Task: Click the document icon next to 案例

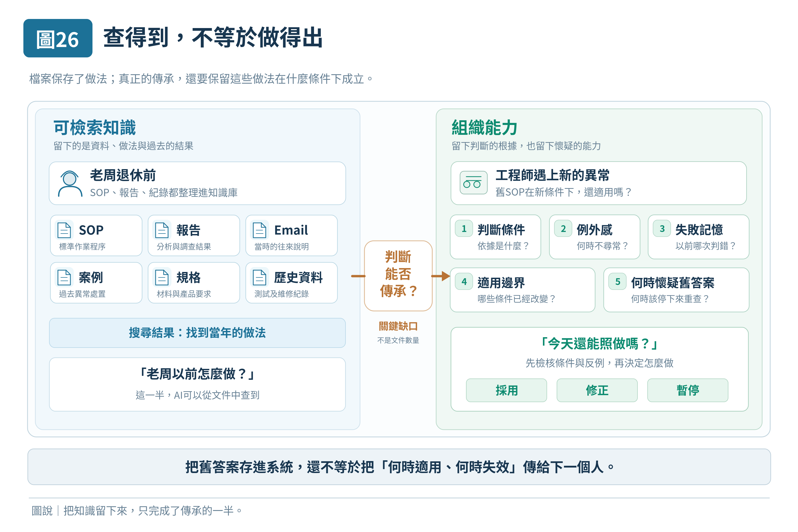Action: click(64, 277)
